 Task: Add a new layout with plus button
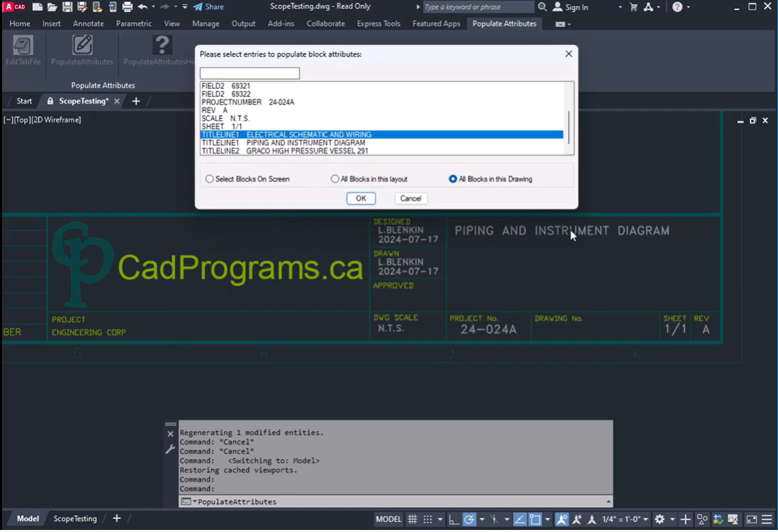coord(116,519)
